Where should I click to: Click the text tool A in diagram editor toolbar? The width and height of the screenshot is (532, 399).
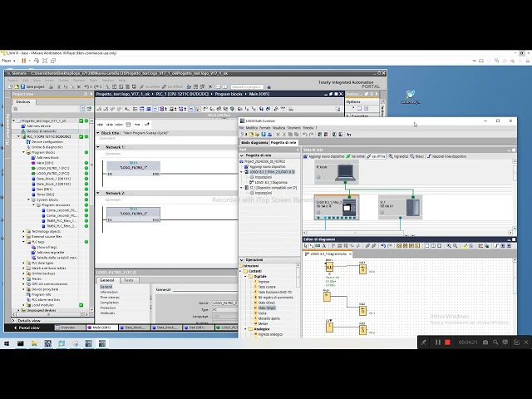click(323, 246)
